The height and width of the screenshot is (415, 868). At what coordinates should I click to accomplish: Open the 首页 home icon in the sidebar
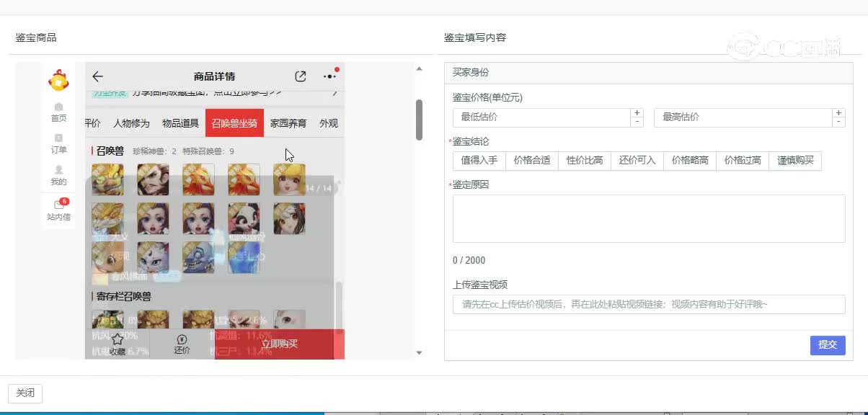coord(58,112)
